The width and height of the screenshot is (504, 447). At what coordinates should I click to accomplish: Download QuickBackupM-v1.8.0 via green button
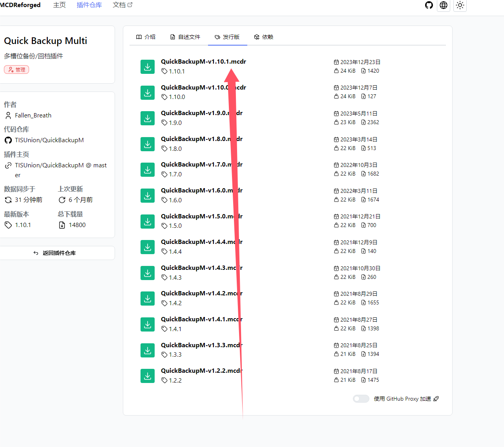tap(148, 144)
